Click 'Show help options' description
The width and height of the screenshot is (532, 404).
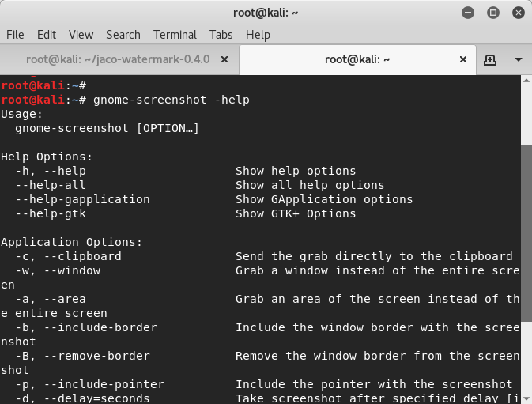point(296,171)
